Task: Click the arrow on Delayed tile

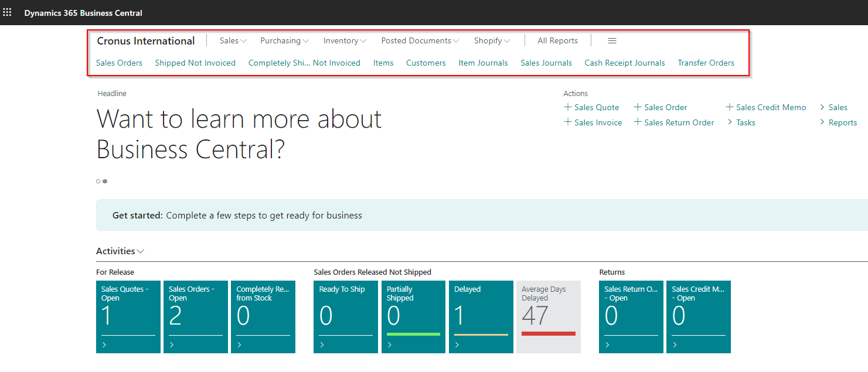Action: (x=457, y=345)
